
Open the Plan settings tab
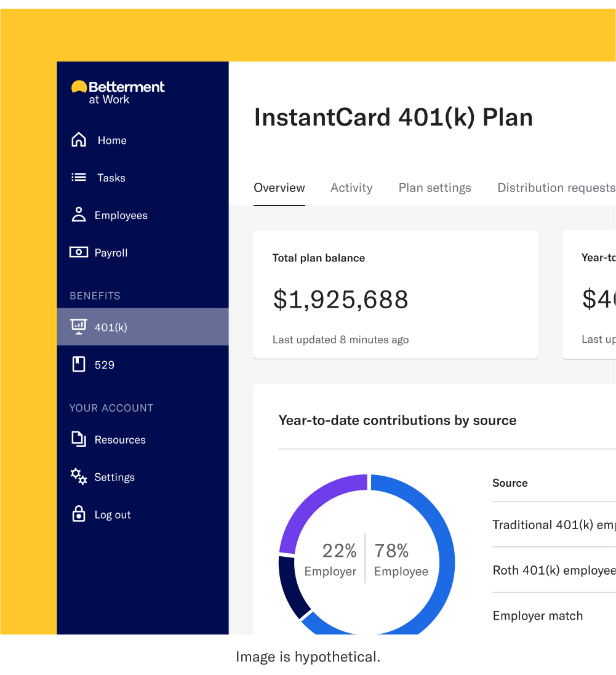pyautogui.click(x=434, y=188)
